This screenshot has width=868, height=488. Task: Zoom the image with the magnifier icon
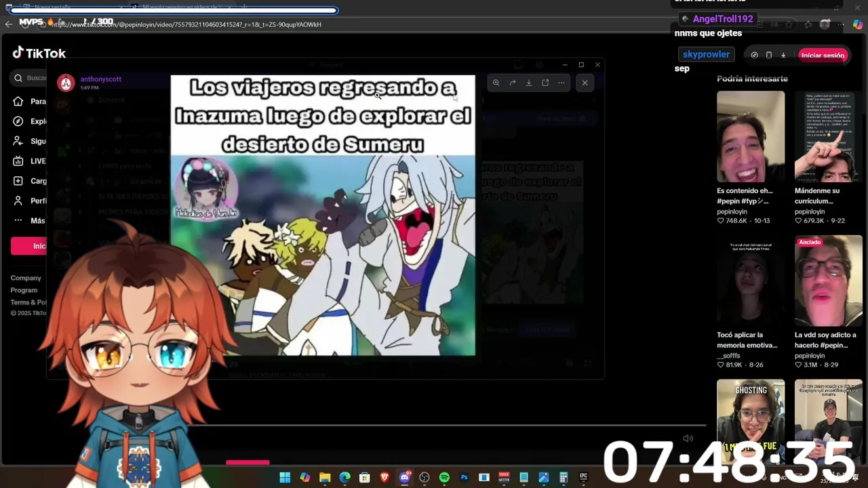point(496,83)
